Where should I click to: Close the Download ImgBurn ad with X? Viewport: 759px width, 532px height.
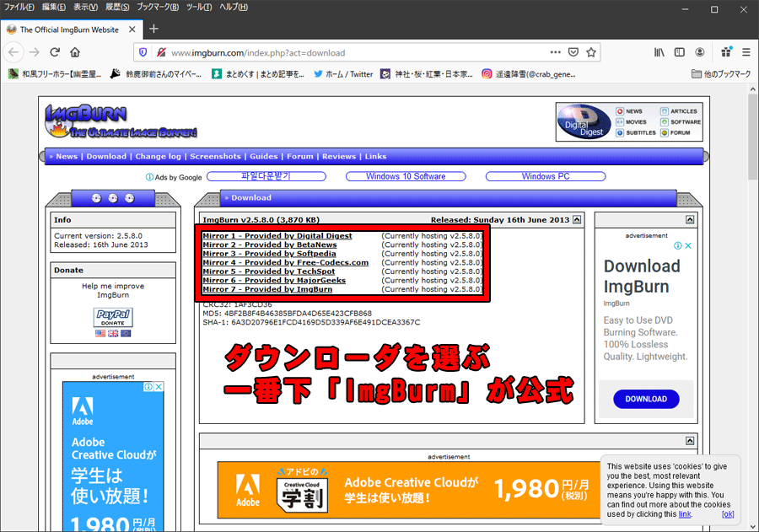688,246
